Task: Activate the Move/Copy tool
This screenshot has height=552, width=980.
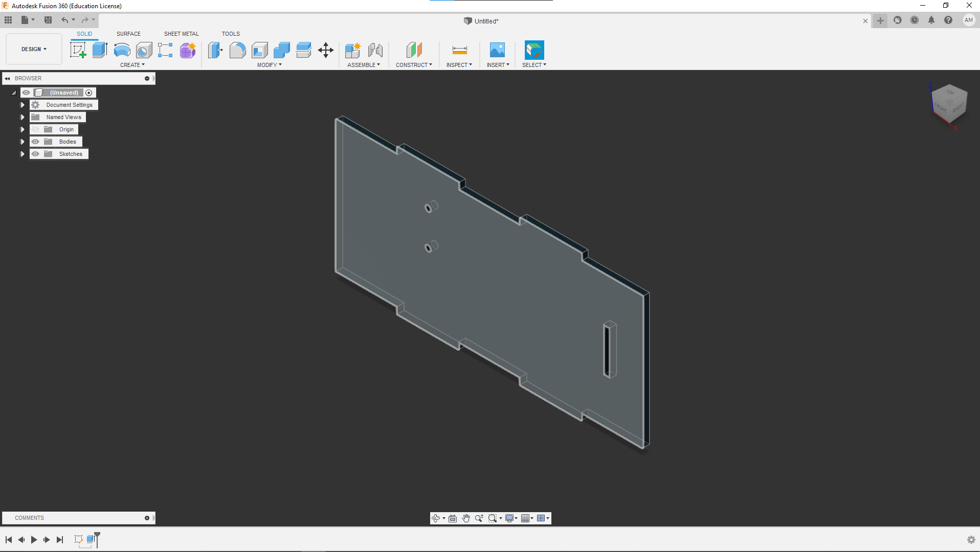Action: point(325,50)
